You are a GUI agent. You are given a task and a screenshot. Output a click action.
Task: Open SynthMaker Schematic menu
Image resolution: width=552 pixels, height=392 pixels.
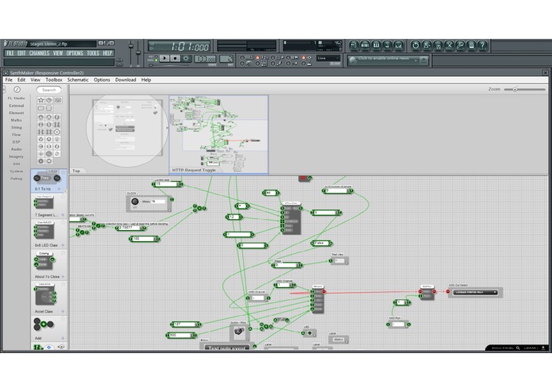tap(78, 80)
